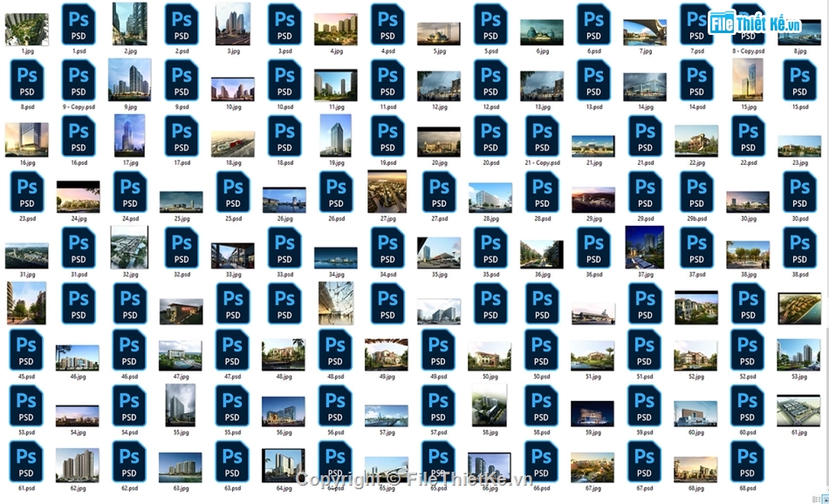Choose the 10.psd Photoshop file
Screen dimensions: 829x504
[284, 79]
